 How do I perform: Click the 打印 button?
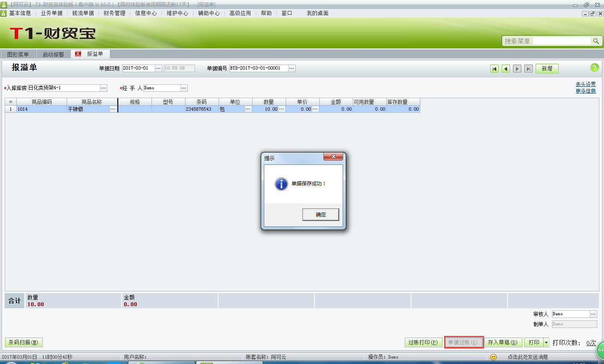(x=534, y=343)
